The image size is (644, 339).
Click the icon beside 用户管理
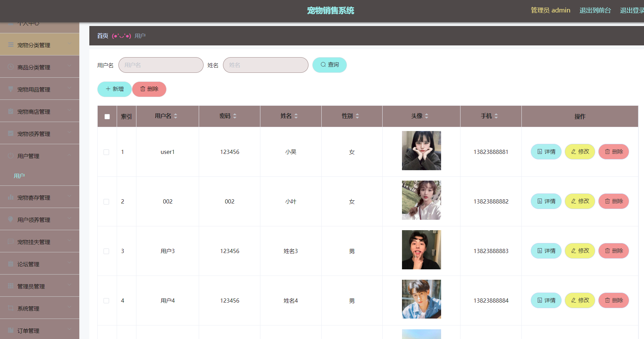[11, 156]
